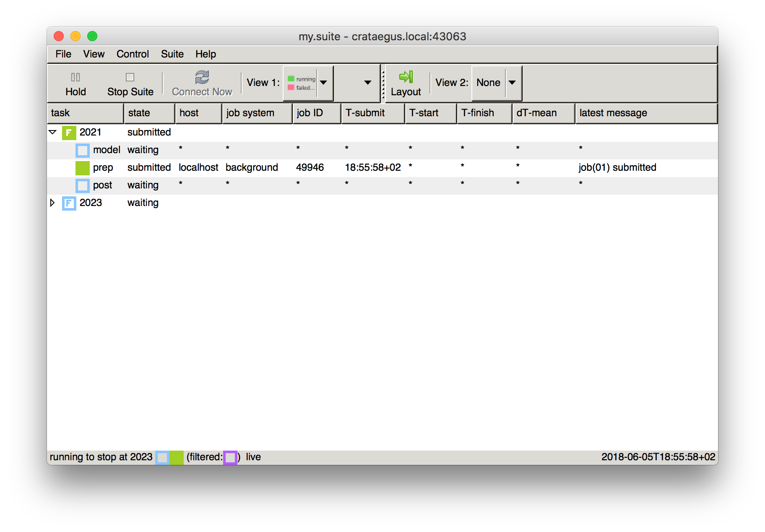The height and width of the screenshot is (532, 765).
Task: Expand the 2023 cycle point tree
Action: [x=52, y=203]
